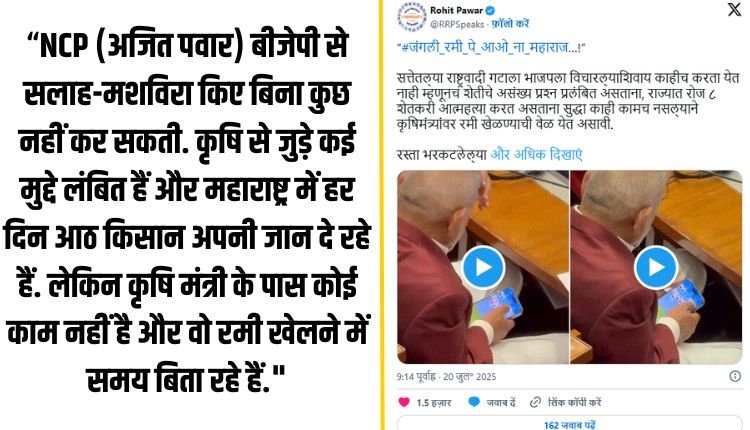This screenshot has width=750, height=430.
Task: Open the @RRPSpeaks handle
Action: pos(457,24)
